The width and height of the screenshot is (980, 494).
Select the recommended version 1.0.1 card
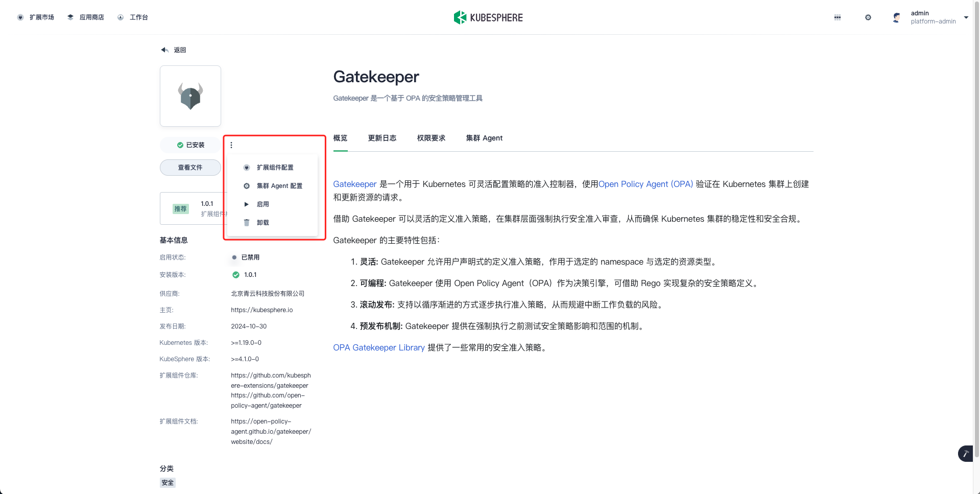pyautogui.click(x=194, y=208)
